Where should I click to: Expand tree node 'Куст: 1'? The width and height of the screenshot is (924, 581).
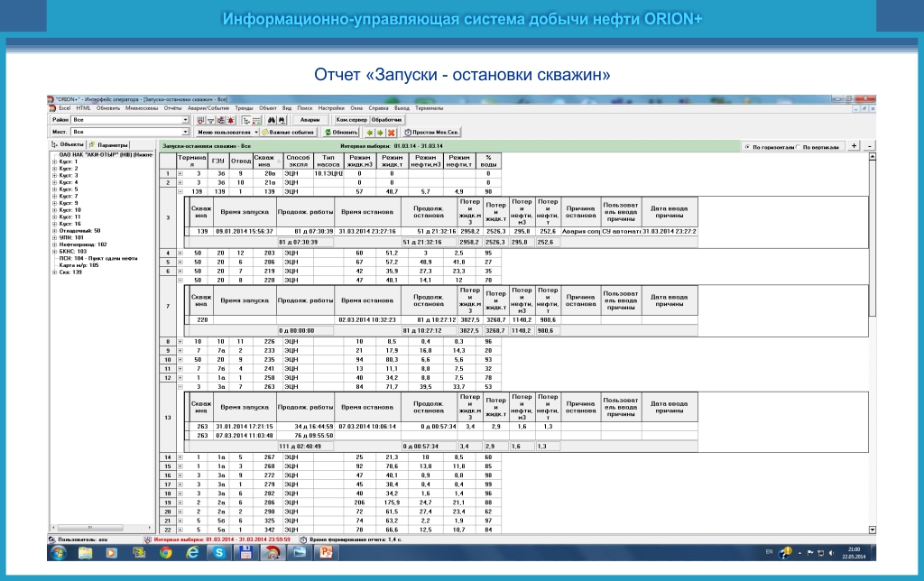pyautogui.click(x=55, y=161)
